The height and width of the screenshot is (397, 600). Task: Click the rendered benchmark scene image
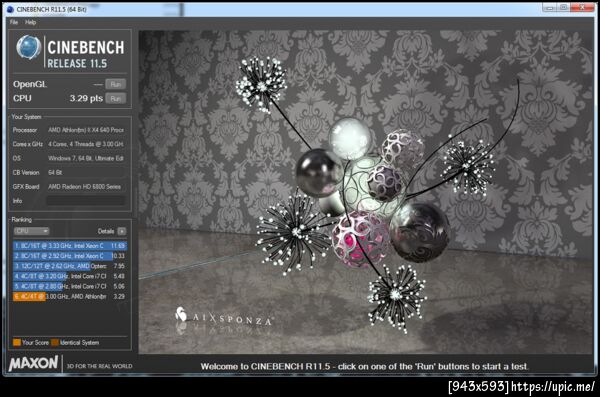click(x=366, y=192)
